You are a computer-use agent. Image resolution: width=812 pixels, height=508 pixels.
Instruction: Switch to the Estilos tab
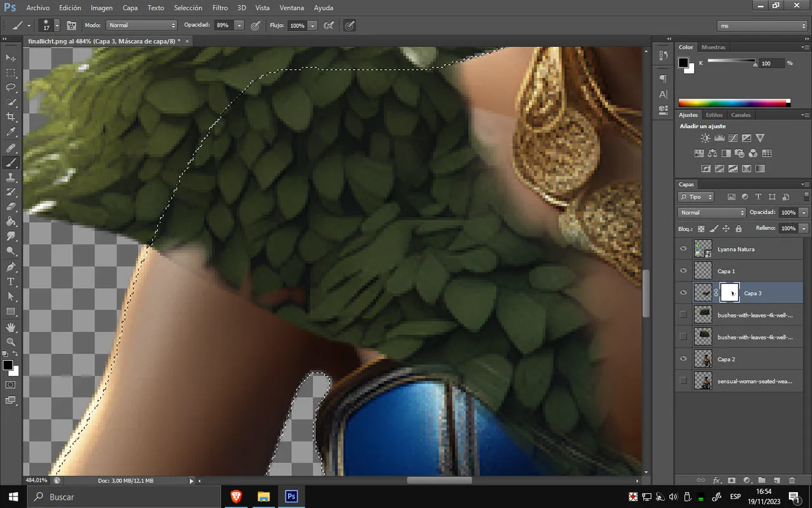click(x=714, y=115)
